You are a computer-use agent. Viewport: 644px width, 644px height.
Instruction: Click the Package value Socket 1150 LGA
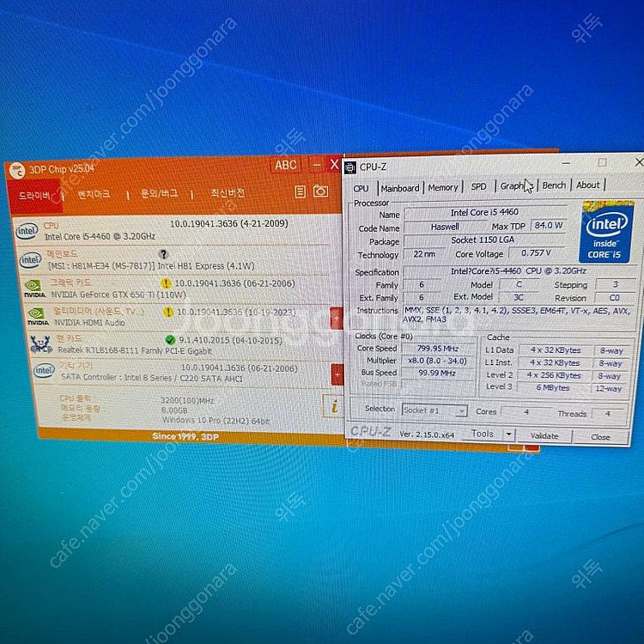pyautogui.click(x=483, y=240)
